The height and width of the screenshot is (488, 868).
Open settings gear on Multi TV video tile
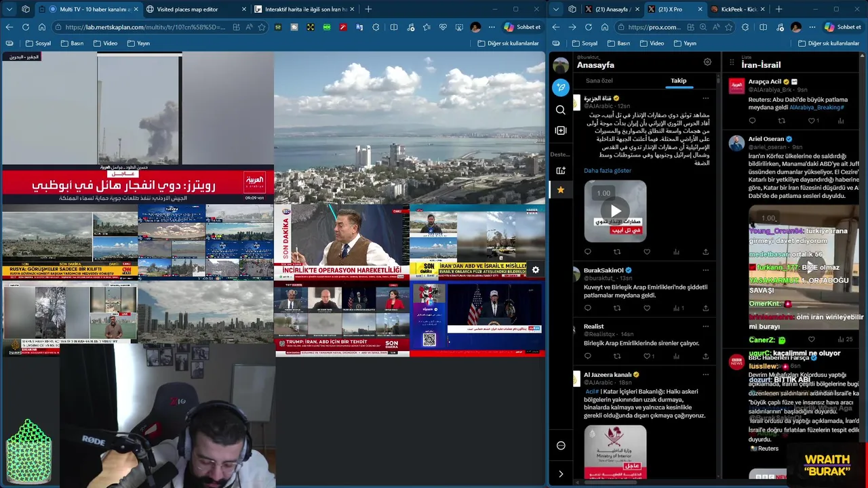(x=536, y=270)
